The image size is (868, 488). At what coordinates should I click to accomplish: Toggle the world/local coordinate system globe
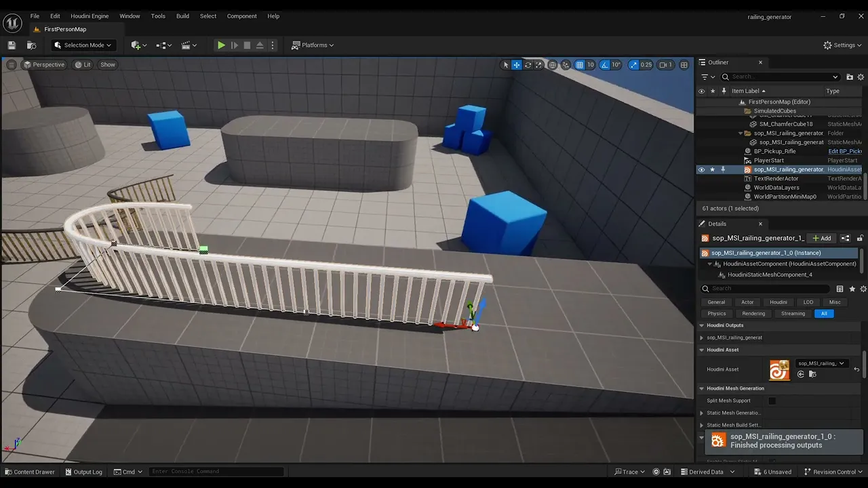coord(553,65)
